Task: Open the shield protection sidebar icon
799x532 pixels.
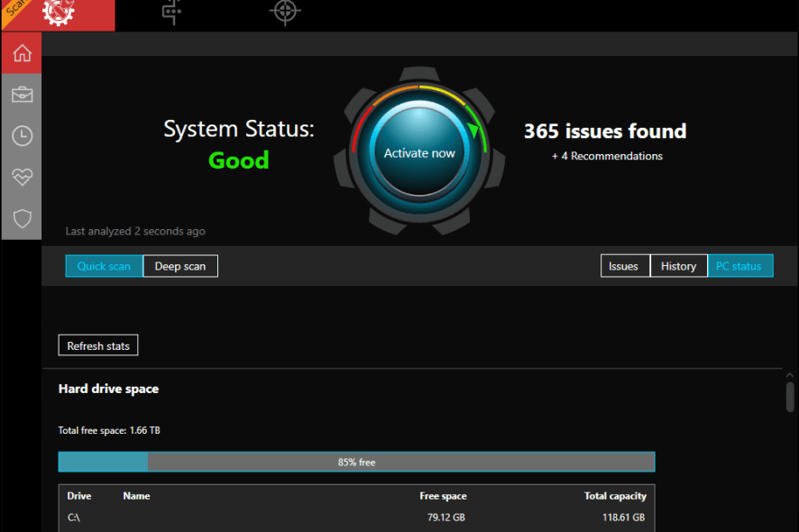Action: (x=22, y=219)
